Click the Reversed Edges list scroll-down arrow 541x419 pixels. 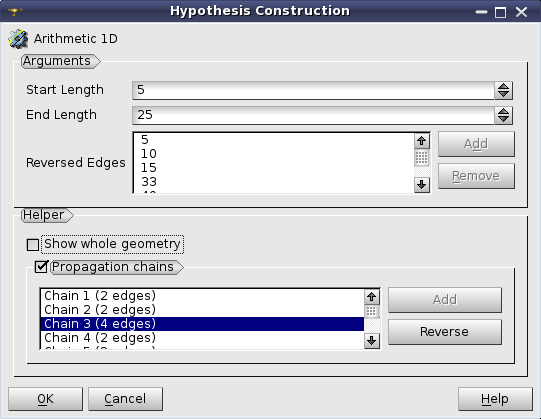pyautogui.click(x=422, y=185)
